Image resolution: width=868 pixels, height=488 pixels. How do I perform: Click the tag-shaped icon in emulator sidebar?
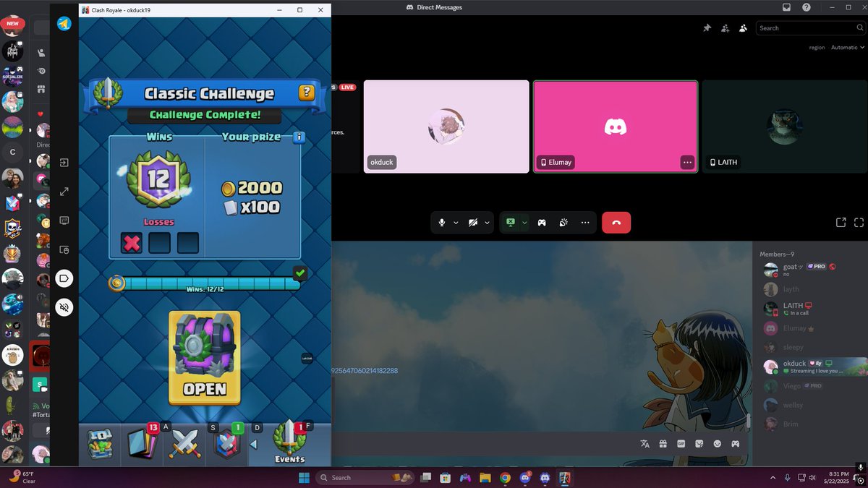click(x=64, y=278)
